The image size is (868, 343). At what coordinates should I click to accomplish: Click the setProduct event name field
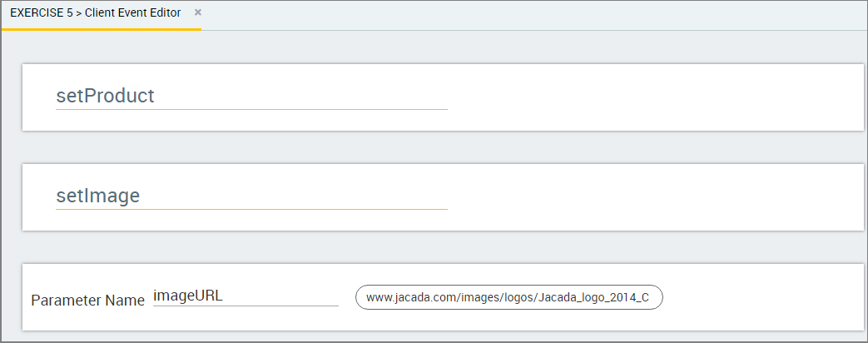point(251,96)
